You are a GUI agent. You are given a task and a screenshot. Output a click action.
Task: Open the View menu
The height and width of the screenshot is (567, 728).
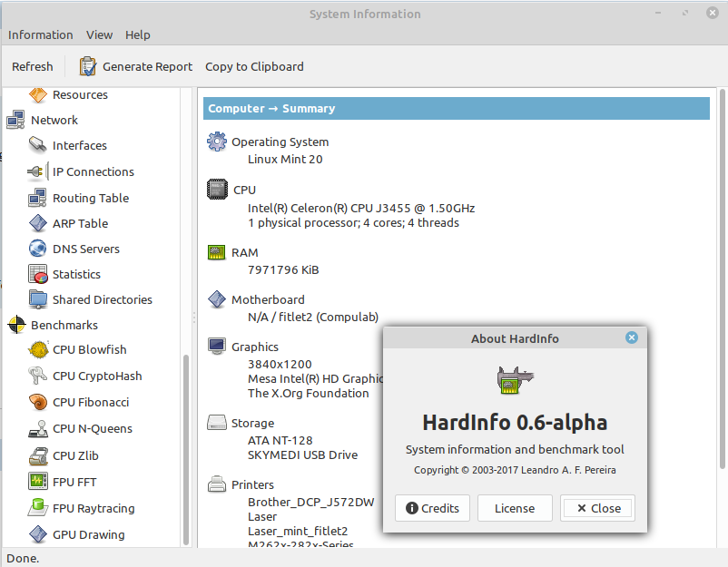[x=99, y=34]
